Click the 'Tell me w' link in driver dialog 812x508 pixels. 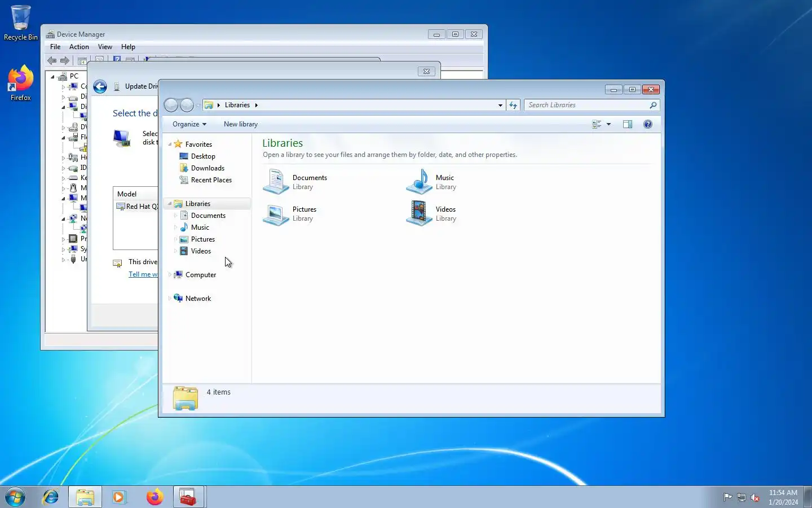(x=143, y=274)
